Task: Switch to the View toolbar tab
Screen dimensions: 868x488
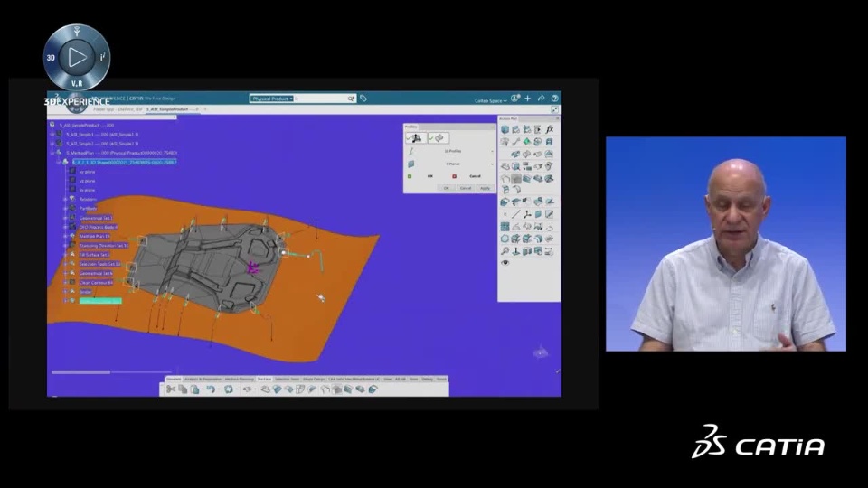Action: point(388,379)
